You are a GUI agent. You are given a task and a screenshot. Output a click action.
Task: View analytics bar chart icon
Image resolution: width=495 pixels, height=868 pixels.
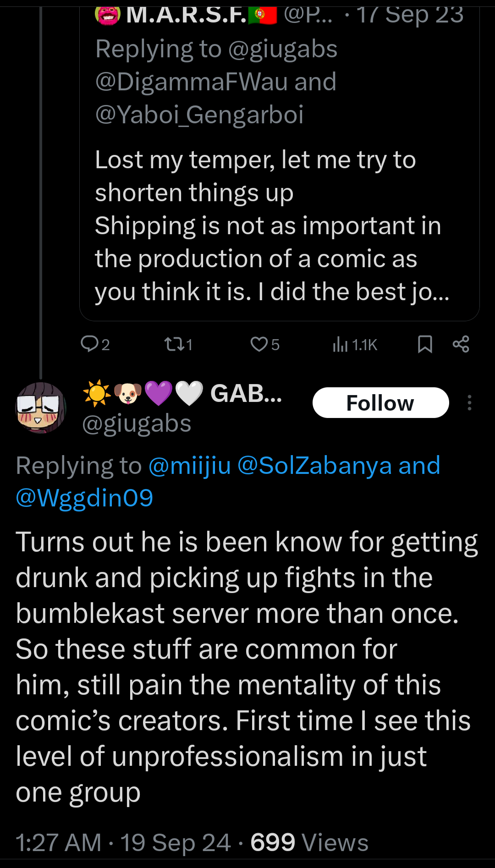[x=341, y=344]
